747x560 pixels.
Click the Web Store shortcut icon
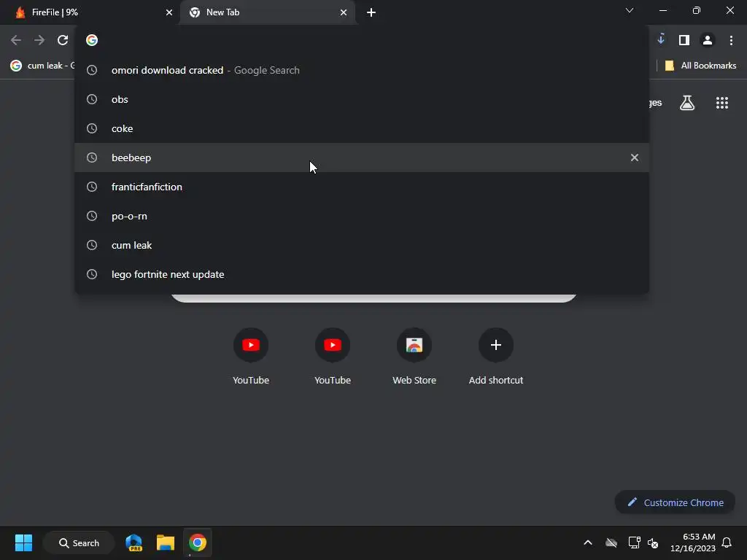[414, 345]
